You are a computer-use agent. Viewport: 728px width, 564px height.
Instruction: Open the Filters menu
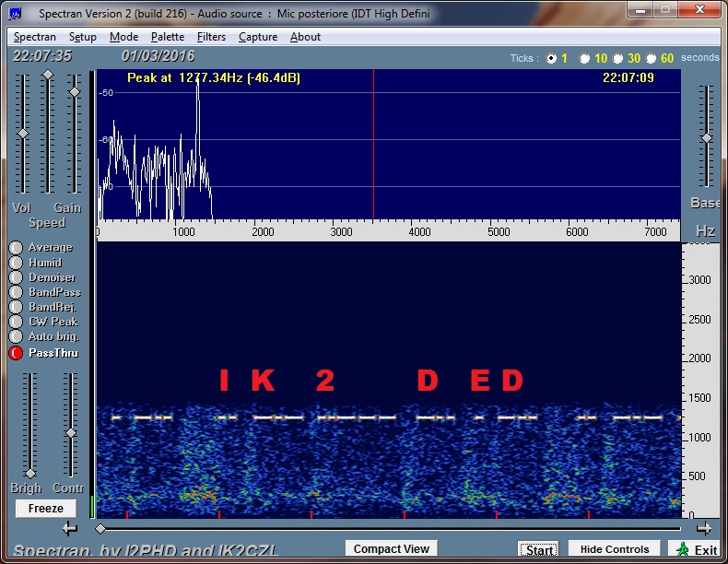(x=211, y=37)
